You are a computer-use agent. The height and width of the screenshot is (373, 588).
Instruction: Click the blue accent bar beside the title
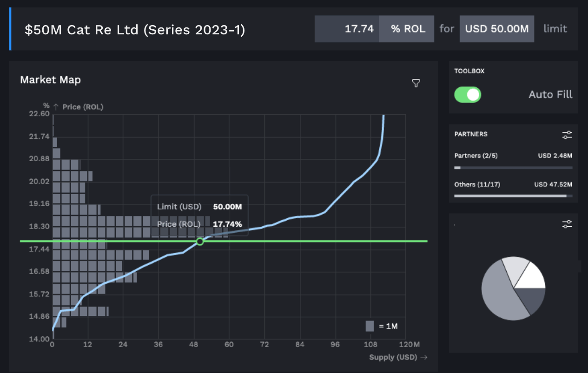pyautogui.click(x=10, y=29)
